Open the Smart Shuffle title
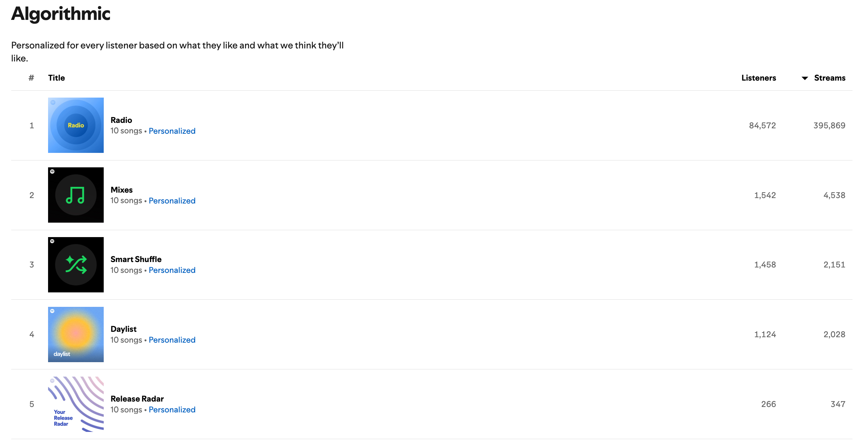The height and width of the screenshot is (446, 868). (136, 259)
